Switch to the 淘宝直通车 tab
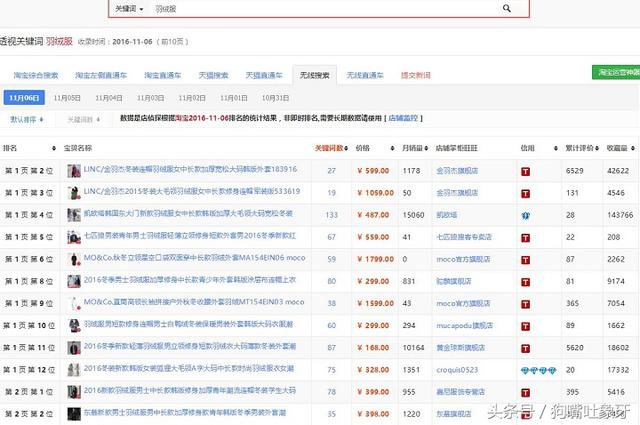Image resolution: width=640 pixels, height=425 pixels. coord(162,75)
